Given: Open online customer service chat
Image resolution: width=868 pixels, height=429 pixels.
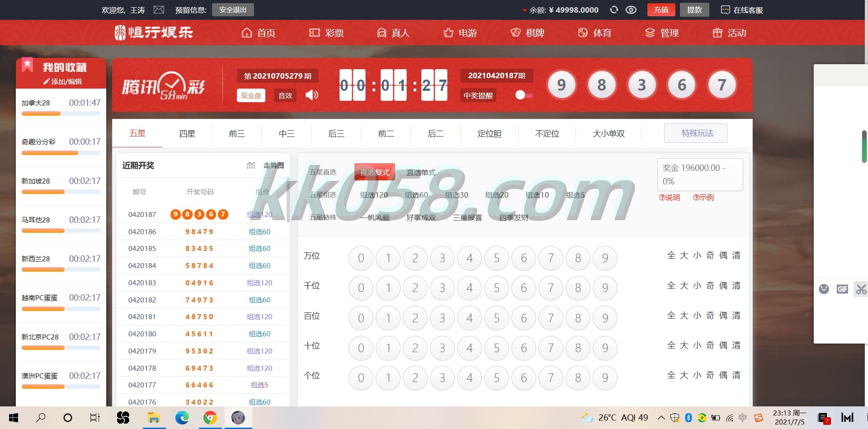Looking at the screenshot, I should 742,10.
